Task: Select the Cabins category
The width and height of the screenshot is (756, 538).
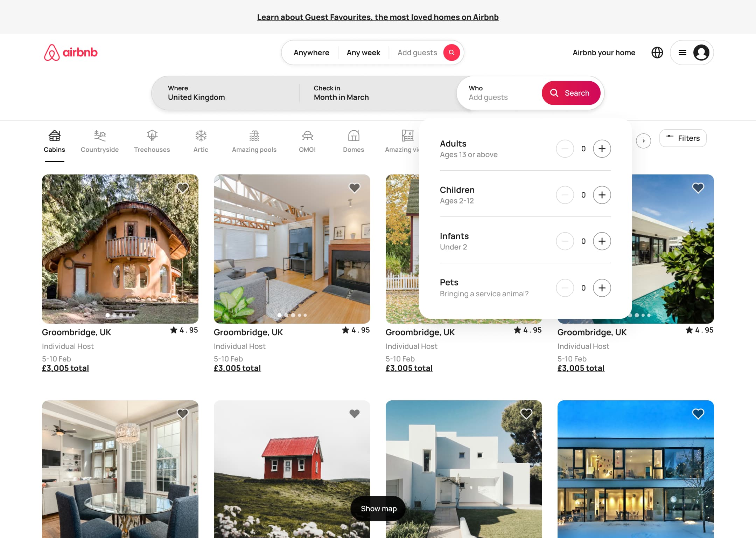Action: point(54,141)
